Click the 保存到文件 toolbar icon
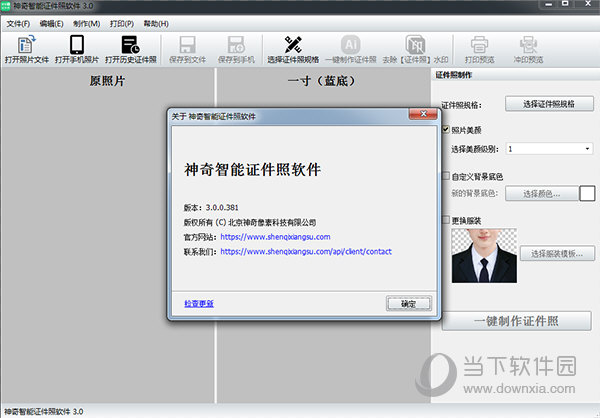The width and height of the screenshot is (600, 418). pyautogui.click(x=187, y=46)
